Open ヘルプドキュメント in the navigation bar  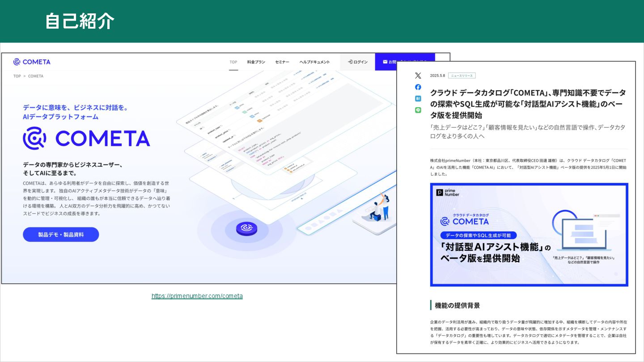coord(315,62)
